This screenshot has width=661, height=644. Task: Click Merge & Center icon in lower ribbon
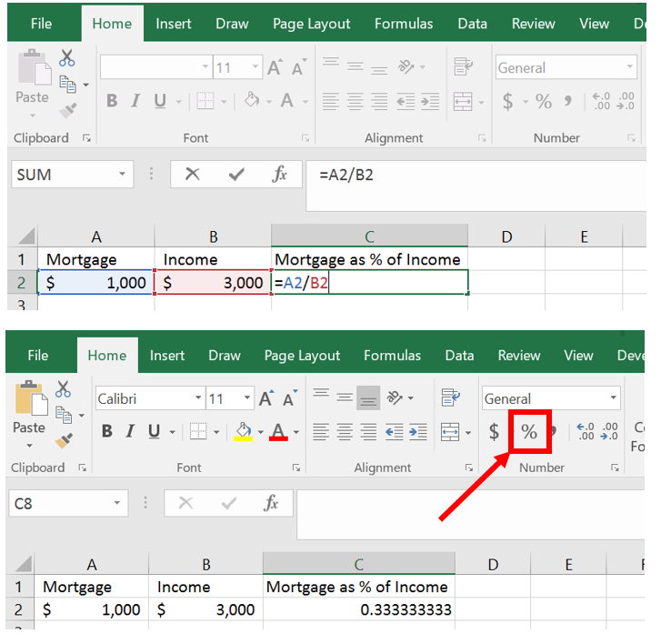pyautogui.click(x=450, y=432)
